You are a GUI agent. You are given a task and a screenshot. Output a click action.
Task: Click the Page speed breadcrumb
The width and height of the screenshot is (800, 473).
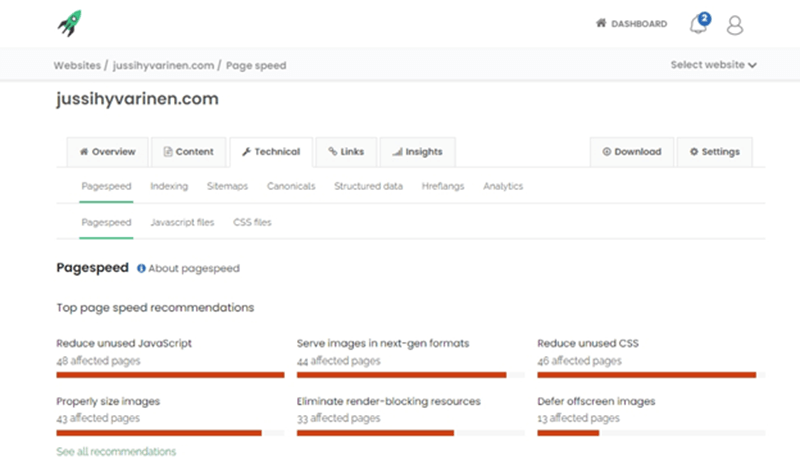coord(256,65)
